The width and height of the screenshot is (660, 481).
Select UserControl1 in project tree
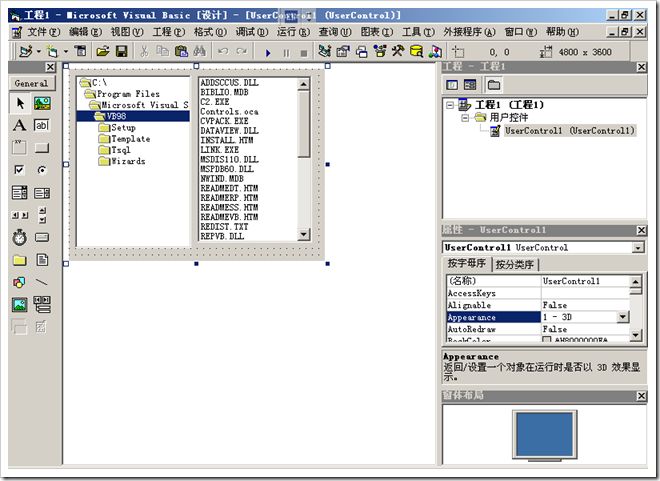[x=570, y=131]
